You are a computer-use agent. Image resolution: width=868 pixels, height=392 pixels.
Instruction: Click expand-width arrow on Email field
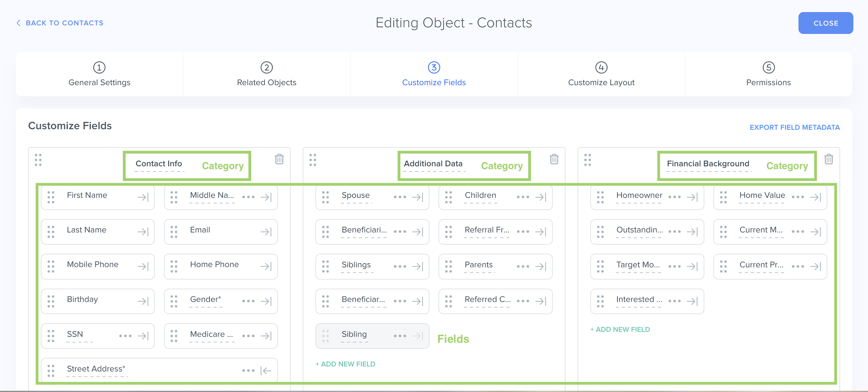pos(266,232)
